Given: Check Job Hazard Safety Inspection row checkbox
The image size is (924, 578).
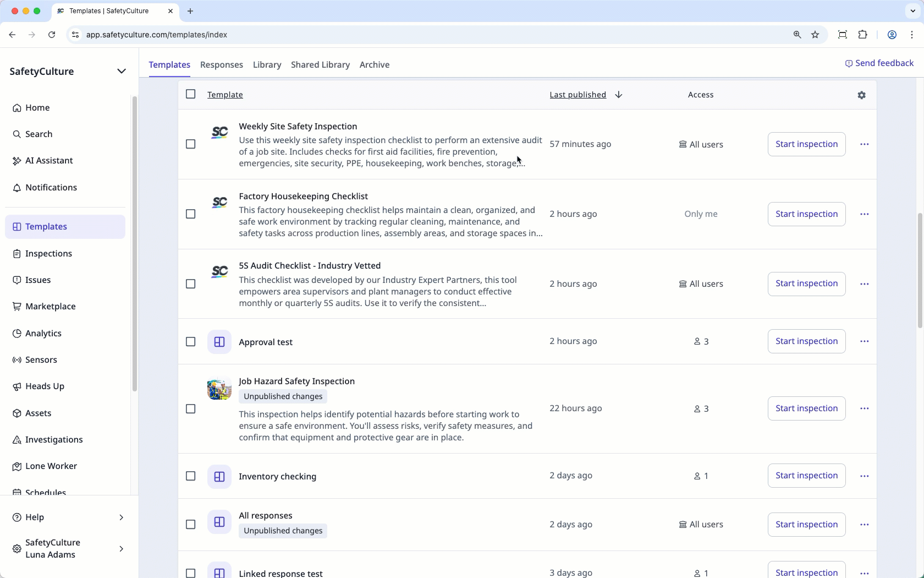Looking at the screenshot, I should (190, 409).
